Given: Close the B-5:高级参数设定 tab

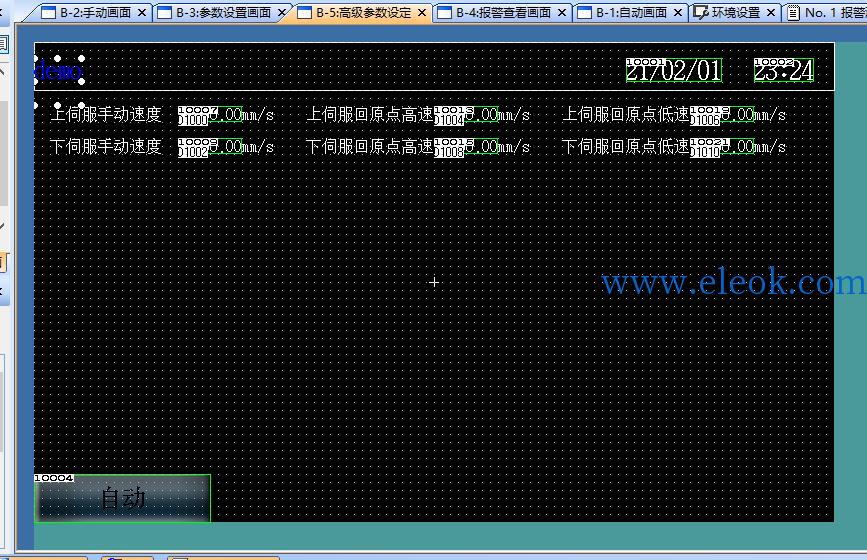Looking at the screenshot, I should [422, 12].
